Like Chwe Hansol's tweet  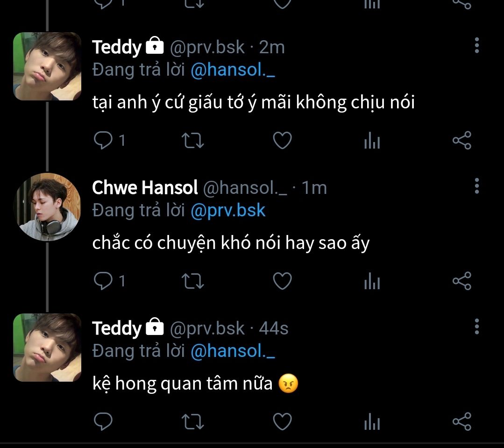pyautogui.click(x=282, y=281)
